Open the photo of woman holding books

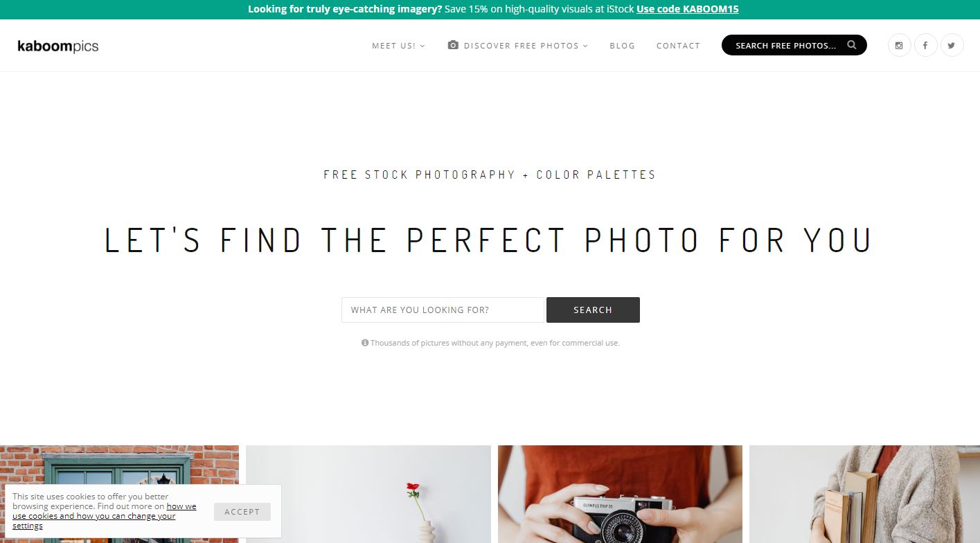tap(864, 494)
